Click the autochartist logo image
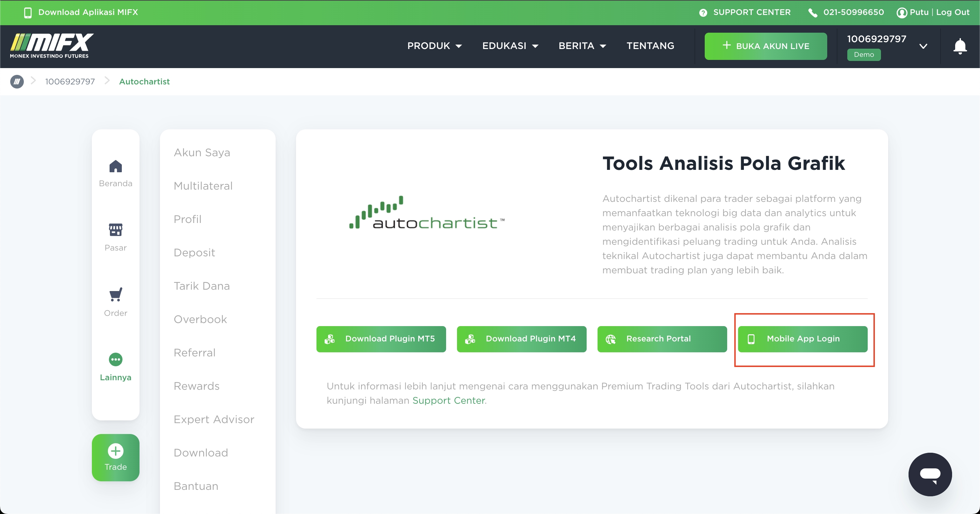The height and width of the screenshot is (514, 980). [x=427, y=213]
